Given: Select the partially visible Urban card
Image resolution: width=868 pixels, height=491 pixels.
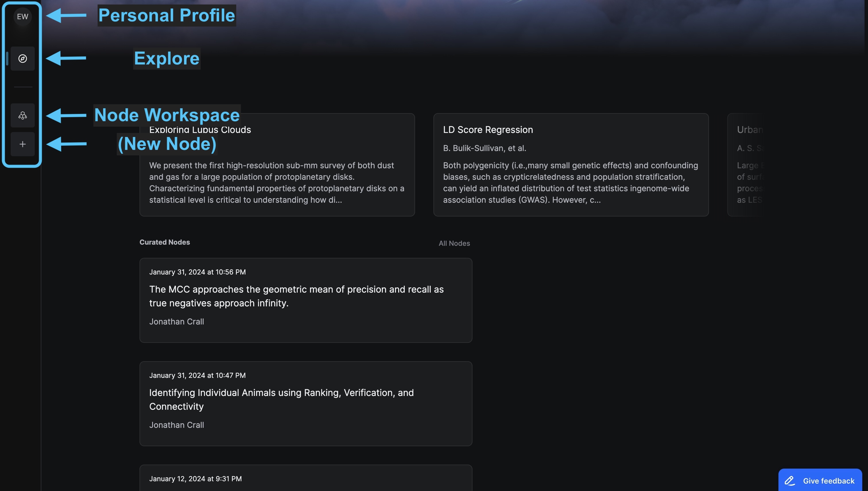Looking at the screenshot, I should pos(745,165).
